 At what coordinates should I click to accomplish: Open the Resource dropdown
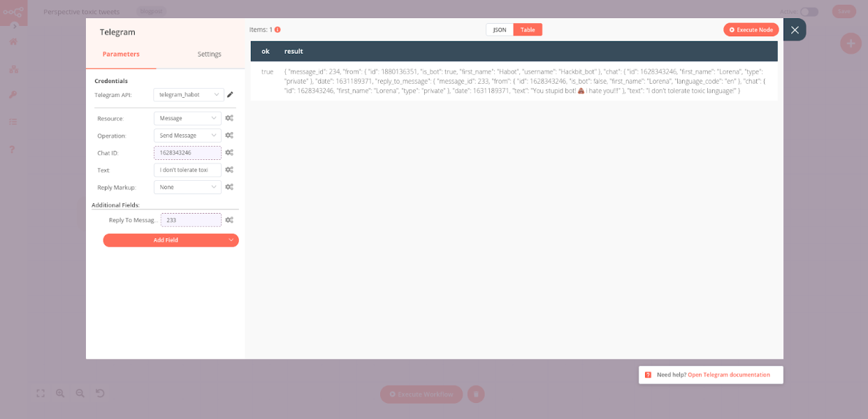[187, 118]
